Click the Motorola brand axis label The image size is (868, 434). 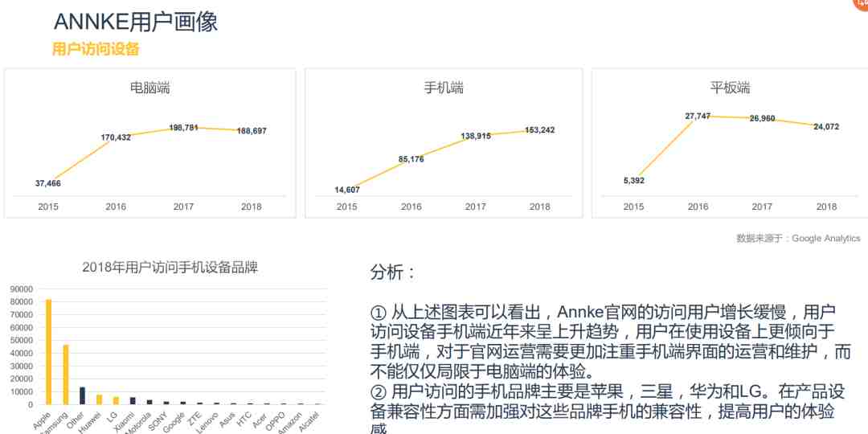pos(140,423)
